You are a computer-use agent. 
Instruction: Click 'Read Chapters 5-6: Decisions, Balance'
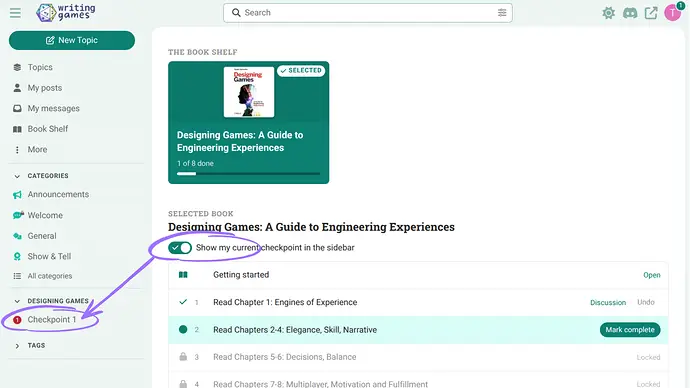pos(285,357)
